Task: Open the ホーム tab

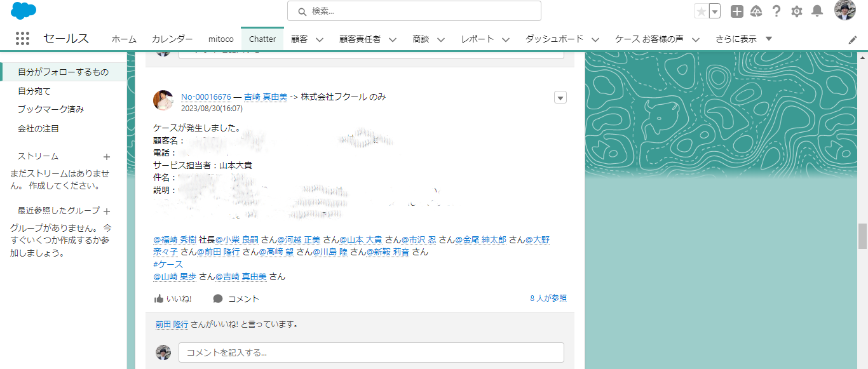Action: [124, 39]
